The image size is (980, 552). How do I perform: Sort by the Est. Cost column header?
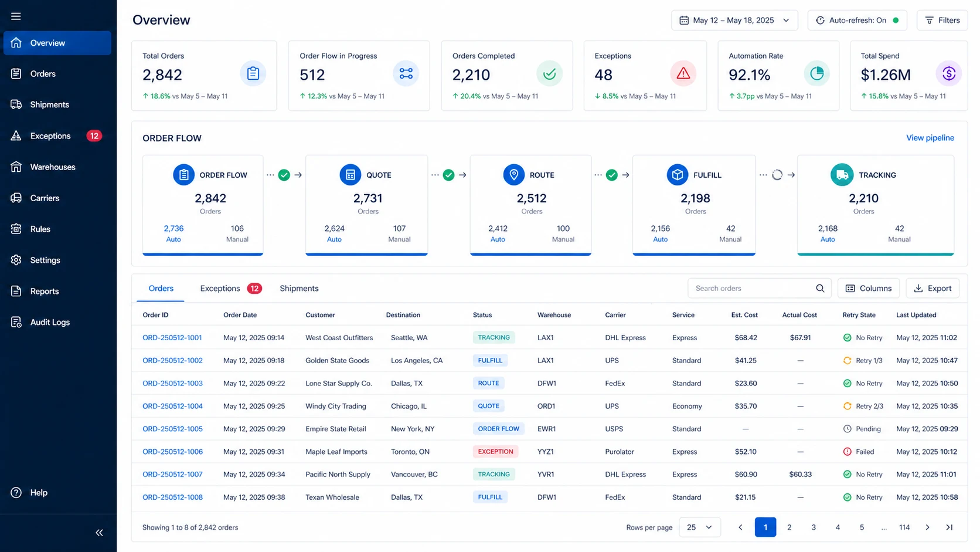point(744,315)
